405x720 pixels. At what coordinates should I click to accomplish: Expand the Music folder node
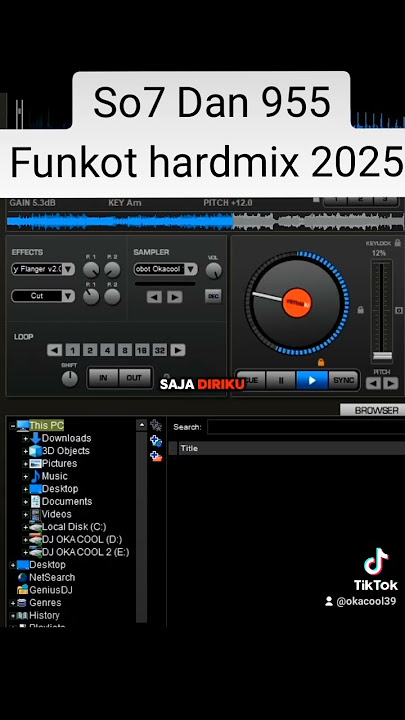26,477
